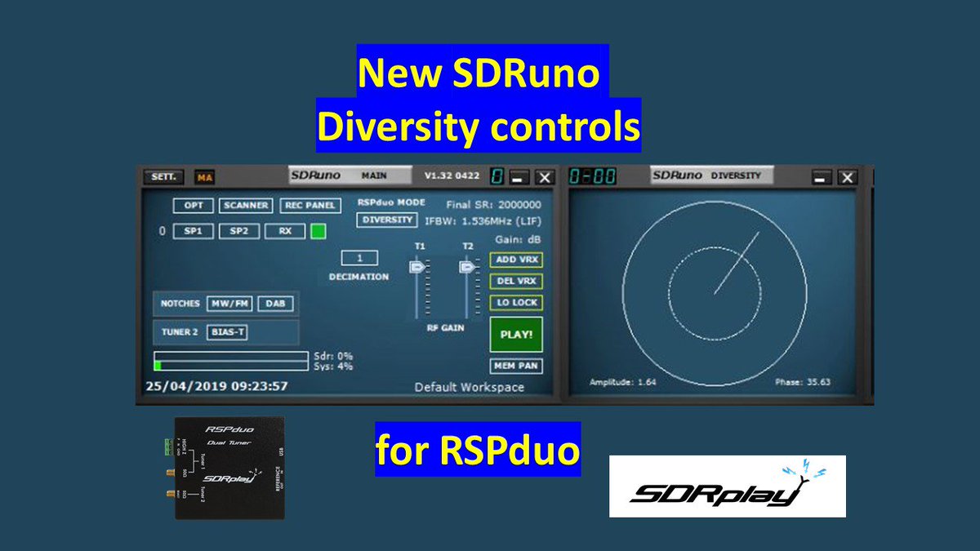
Task: Adjust the T2 RF gain slider
Action: pyautogui.click(x=467, y=267)
